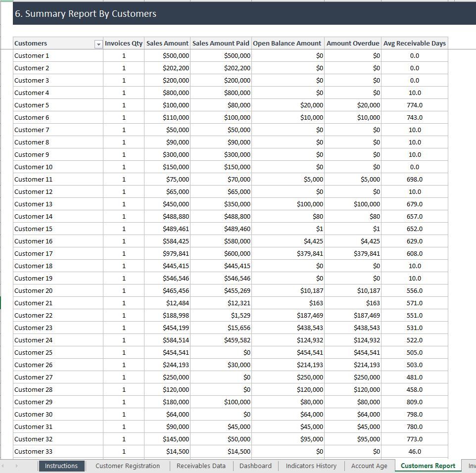Click the $1,529 sales amount paid cell
This screenshot has width=476, height=473.
(x=221, y=316)
